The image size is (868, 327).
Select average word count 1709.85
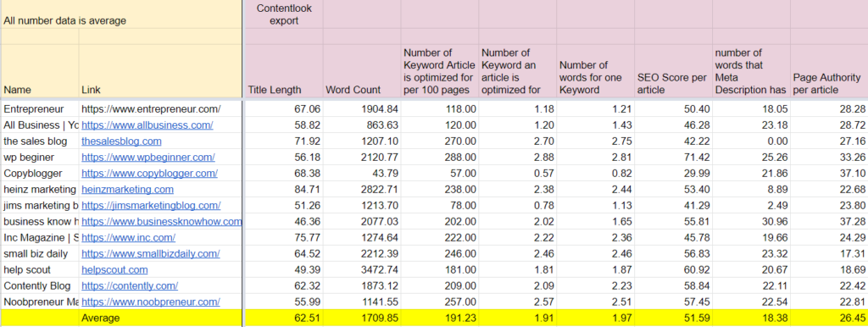click(361, 319)
